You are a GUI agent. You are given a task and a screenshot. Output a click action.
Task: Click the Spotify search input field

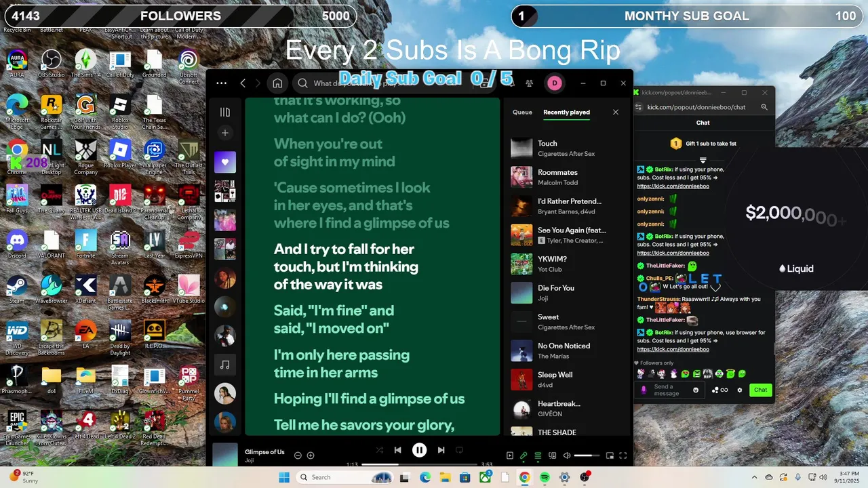(x=393, y=83)
